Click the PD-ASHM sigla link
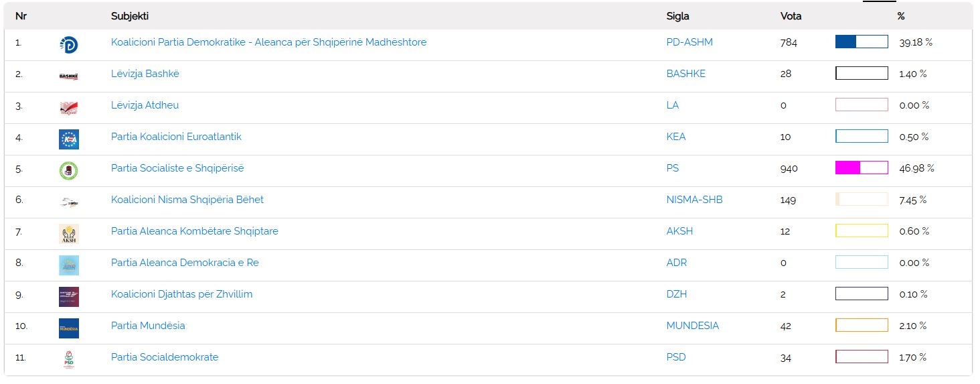The width and height of the screenshot is (980, 384). [689, 42]
